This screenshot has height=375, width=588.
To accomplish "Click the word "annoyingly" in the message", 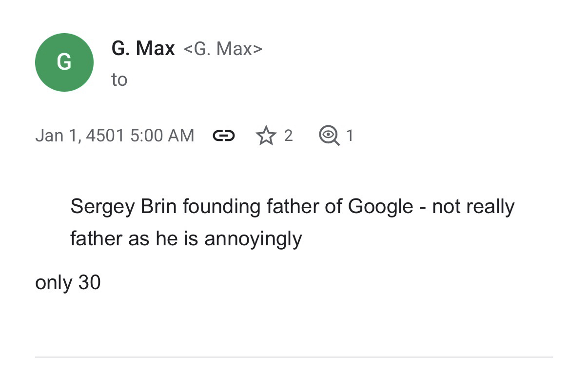I will click(x=253, y=238).
